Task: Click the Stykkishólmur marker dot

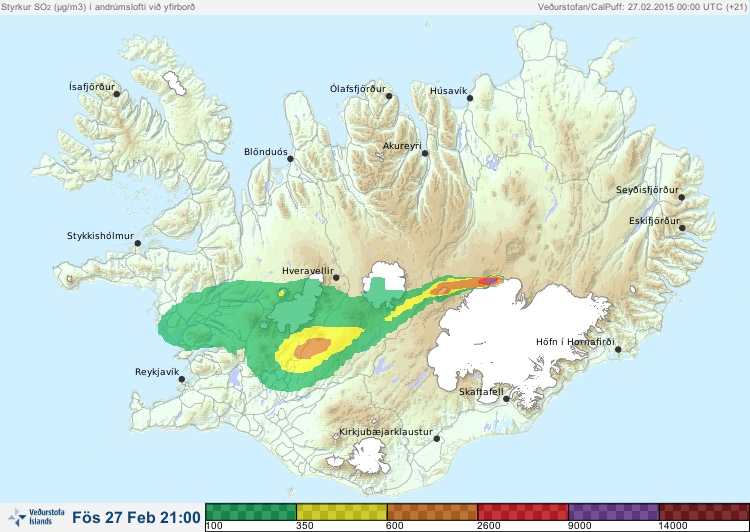Action: click(138, 243)
